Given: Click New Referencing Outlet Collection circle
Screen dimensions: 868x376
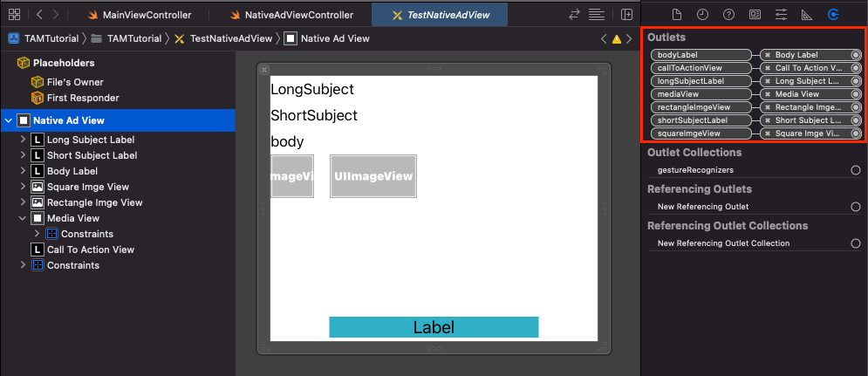Looking at the screenshot, I should [x=856, y=243].
